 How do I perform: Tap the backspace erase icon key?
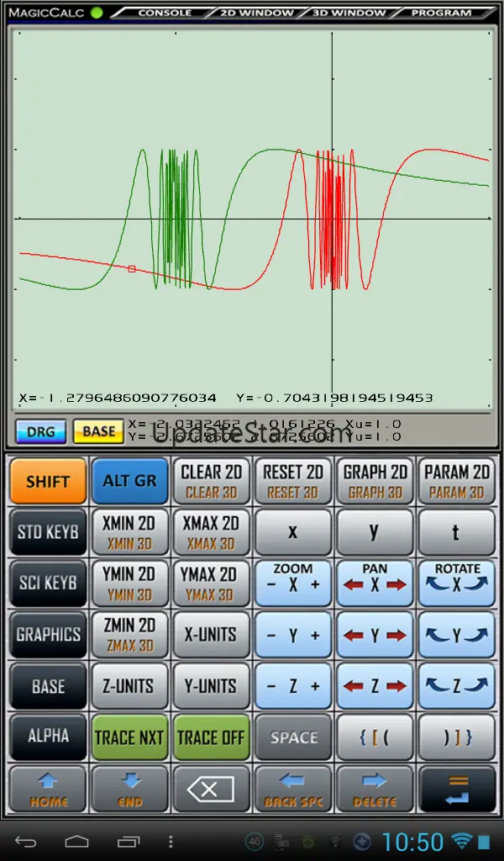pos(211,790)
